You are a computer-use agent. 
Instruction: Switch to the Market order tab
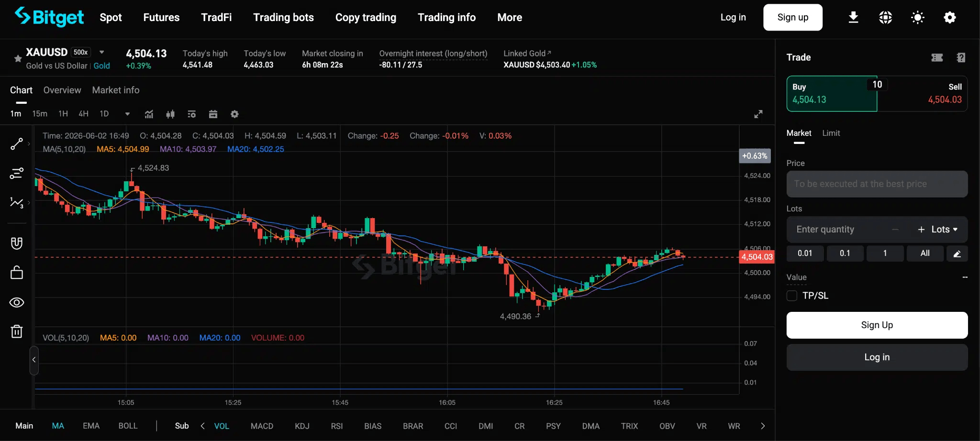coord(799,133)
